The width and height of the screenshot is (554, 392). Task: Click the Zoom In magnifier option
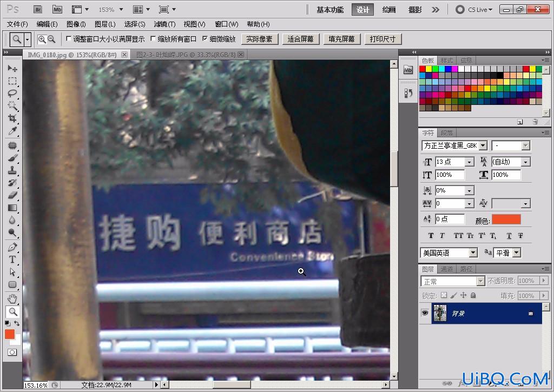[x=42, y=39]
